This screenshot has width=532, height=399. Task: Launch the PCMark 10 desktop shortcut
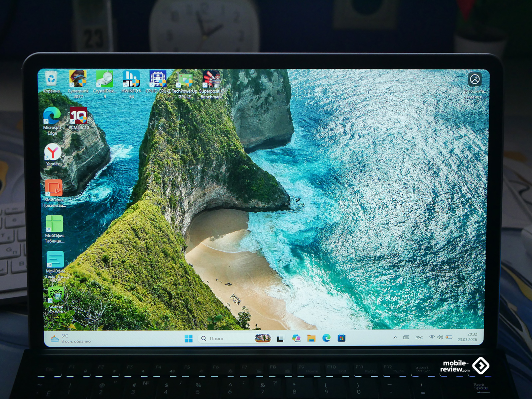pos(78,116)
